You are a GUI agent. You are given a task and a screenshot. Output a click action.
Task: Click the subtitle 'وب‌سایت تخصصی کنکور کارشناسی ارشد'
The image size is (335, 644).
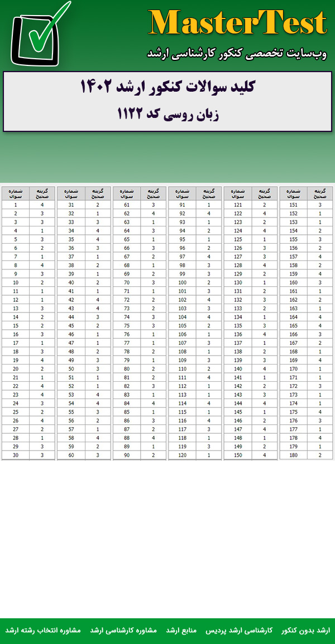pyautogui.click(x=237, y=53)
